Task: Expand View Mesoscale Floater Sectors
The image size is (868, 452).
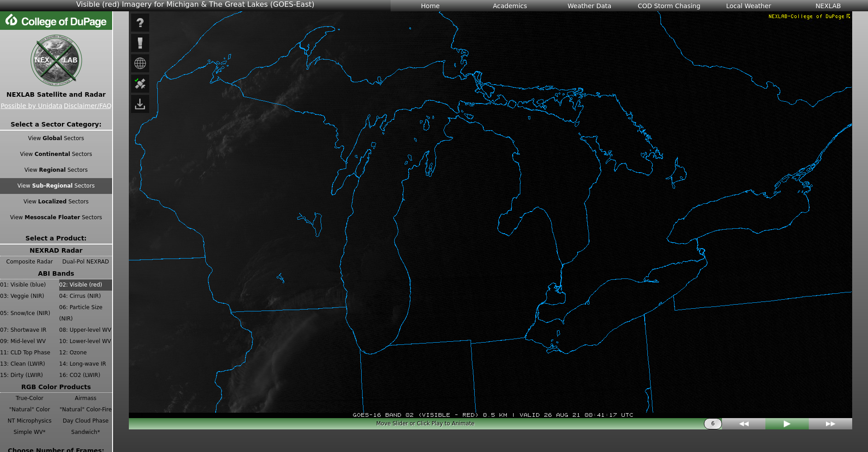Action: [56, 217]
